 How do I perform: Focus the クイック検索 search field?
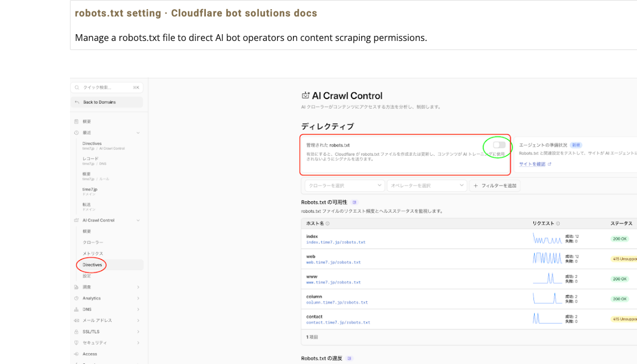click(x=107, y=88)
